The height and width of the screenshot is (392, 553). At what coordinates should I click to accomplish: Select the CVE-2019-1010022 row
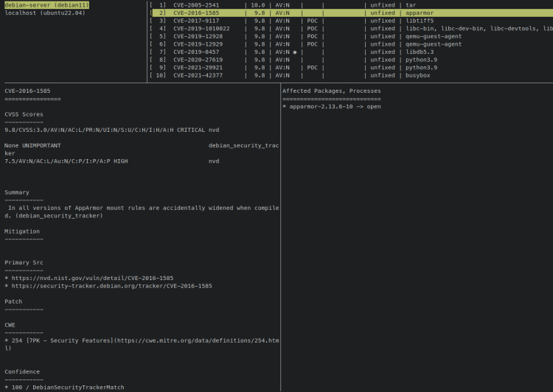coord(351,28)
